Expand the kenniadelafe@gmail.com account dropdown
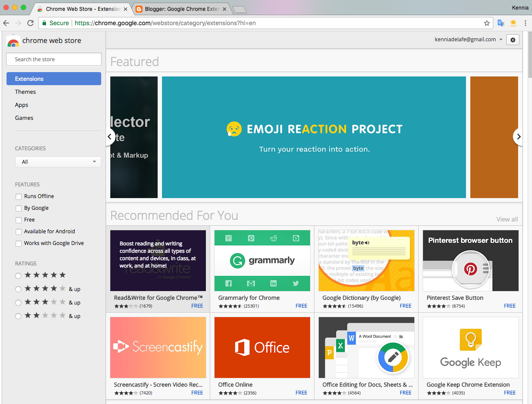 point(469,40)
